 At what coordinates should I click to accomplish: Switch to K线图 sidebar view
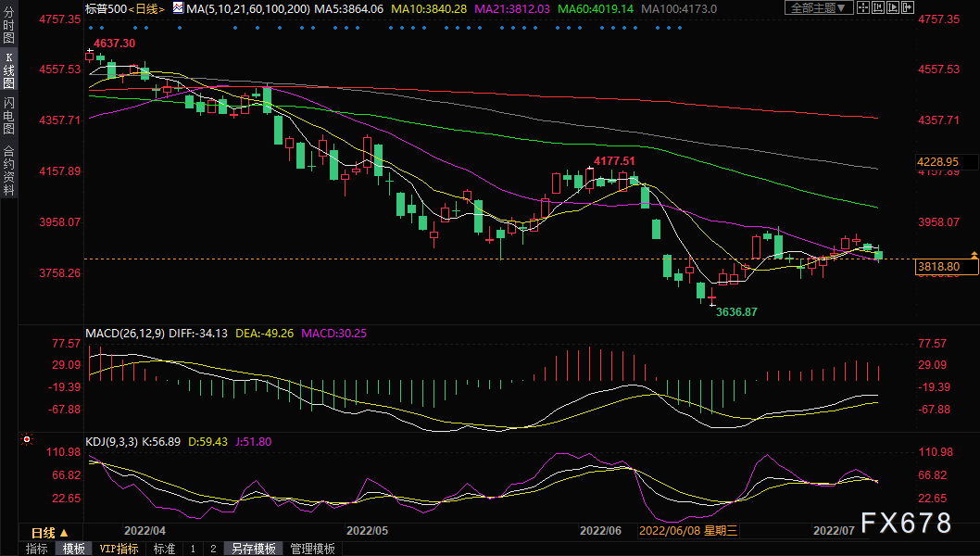[x=8, y=70]
